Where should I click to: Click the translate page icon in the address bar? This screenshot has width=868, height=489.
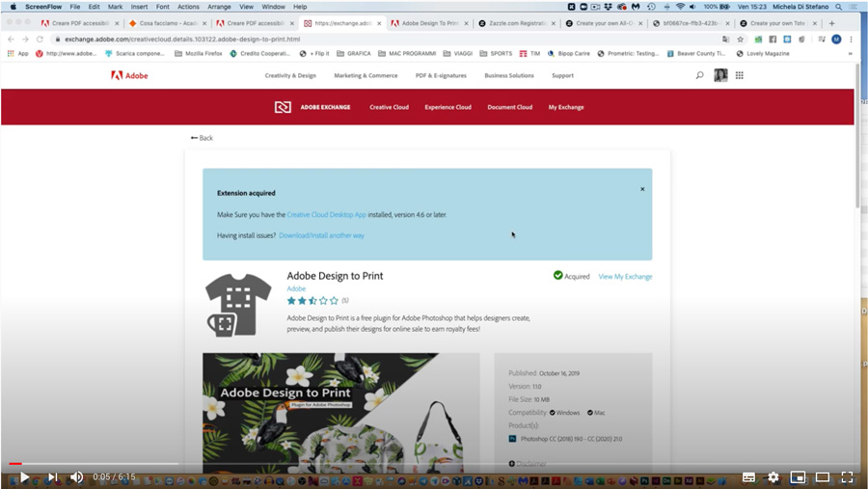coord(725,40)
